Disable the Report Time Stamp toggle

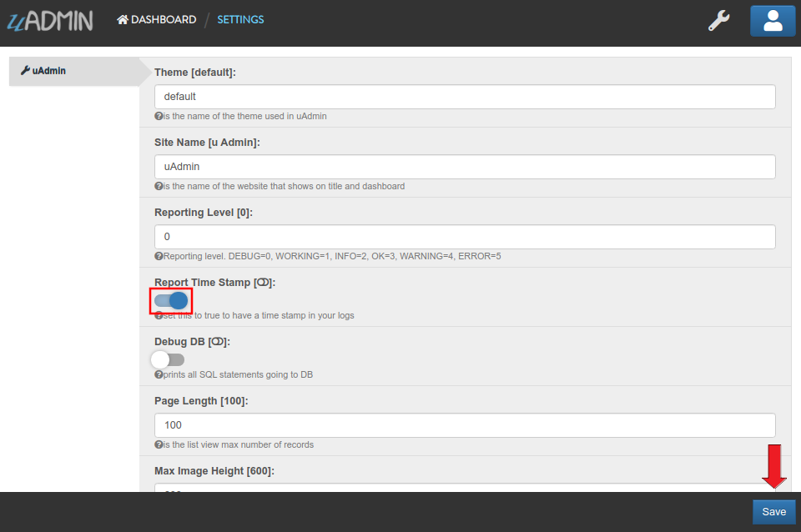pos(171,301)
